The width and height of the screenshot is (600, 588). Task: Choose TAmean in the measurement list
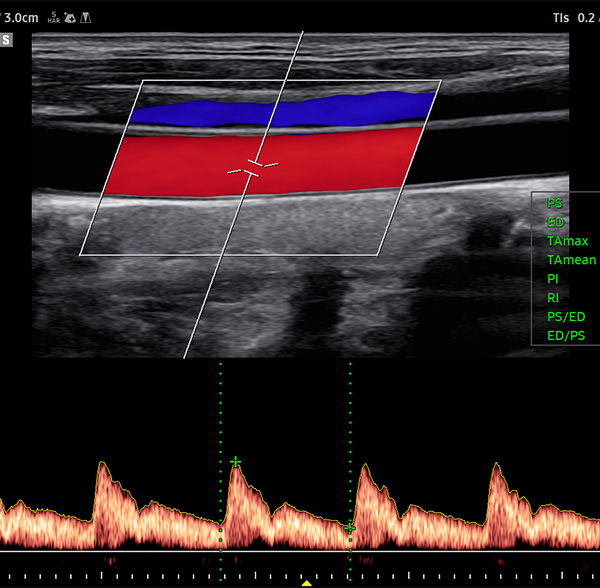point(571,260)
